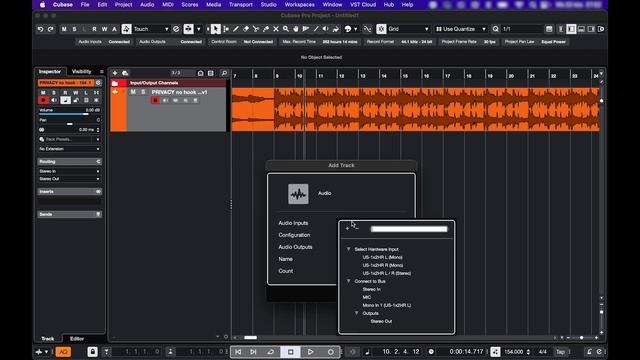
Task: Open the Transport menu
Action: click(240, 4)
